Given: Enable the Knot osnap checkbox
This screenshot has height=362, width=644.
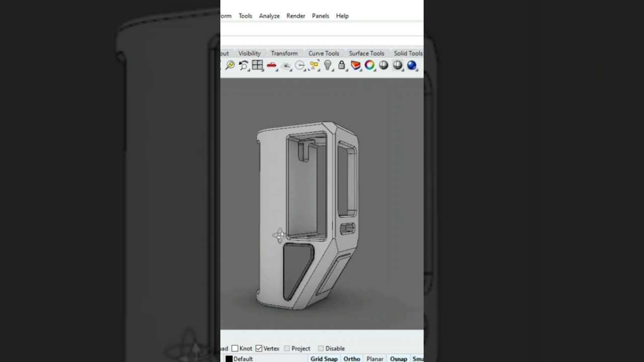Looking at the screenshot, I should (x=235, y=348).
